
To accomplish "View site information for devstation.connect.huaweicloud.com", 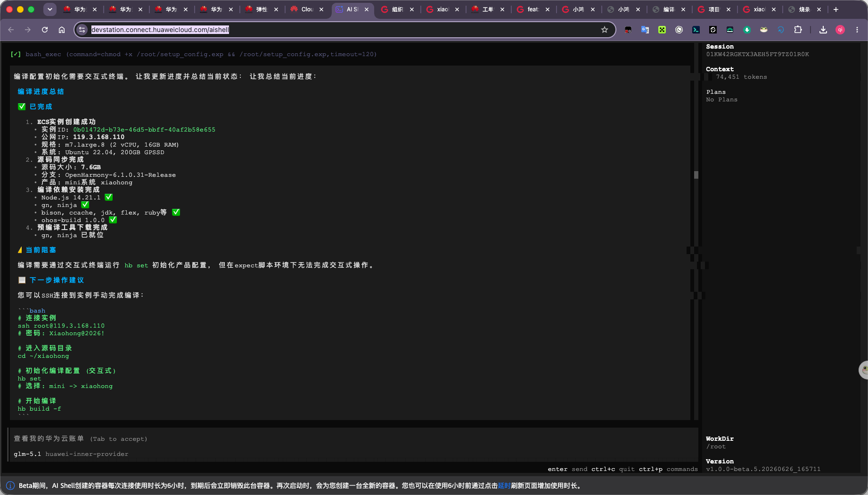I will tap(82, 30).
